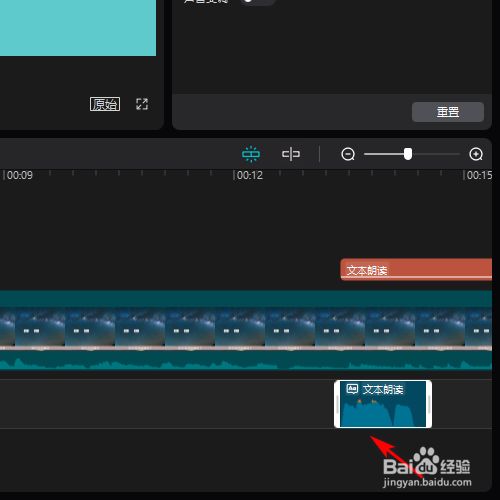Open fullscreen preview with the expand icon
This screenshot has width=500, height=500.
click(x=142, y=104)
